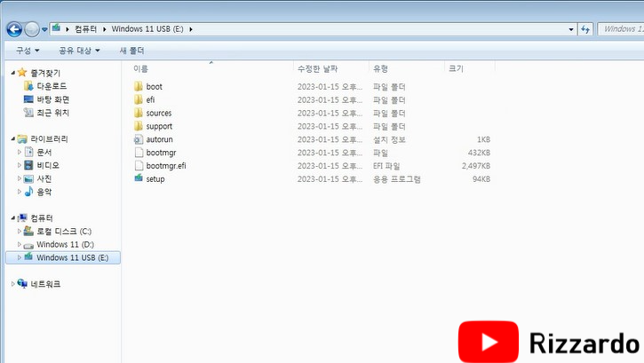Image resolution: width=644 pixels, height=363 pixels.
Task: Click the drive icon in address bar
Action: tap(57, 28)
